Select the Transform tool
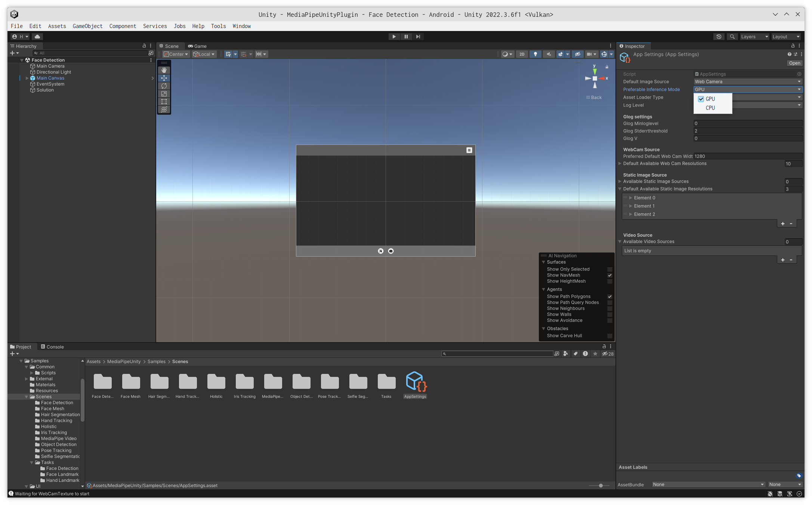The image size is (812, 505). [x=164, y=109]
